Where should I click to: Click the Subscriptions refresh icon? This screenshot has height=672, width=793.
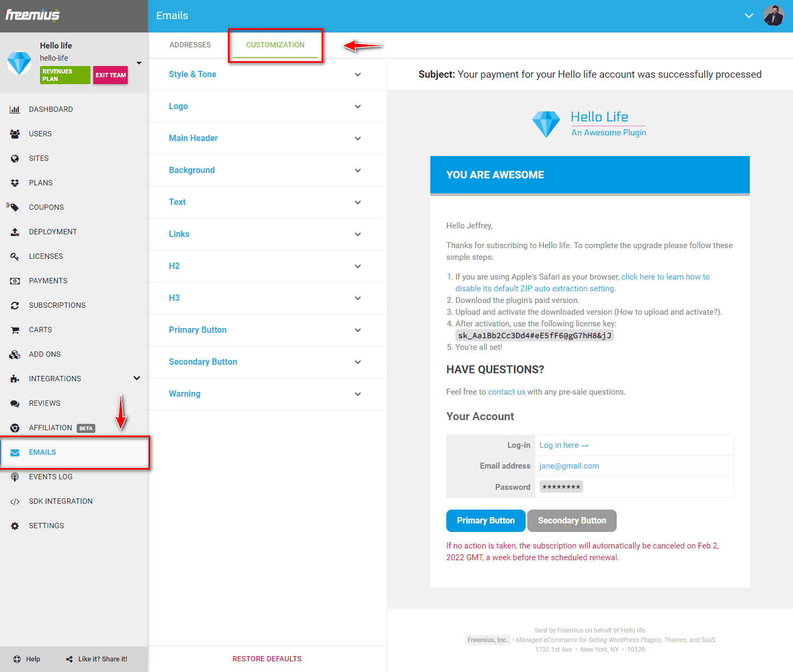pos(15,305)
